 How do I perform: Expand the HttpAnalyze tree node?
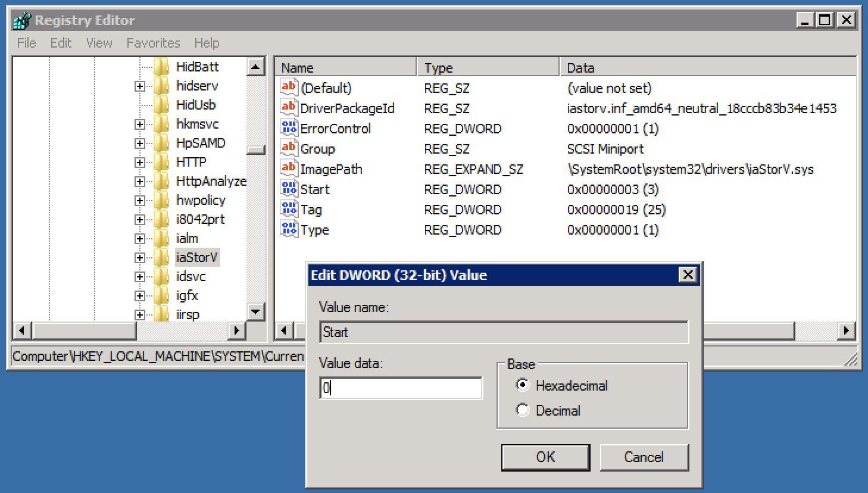(x=140, y=182)
